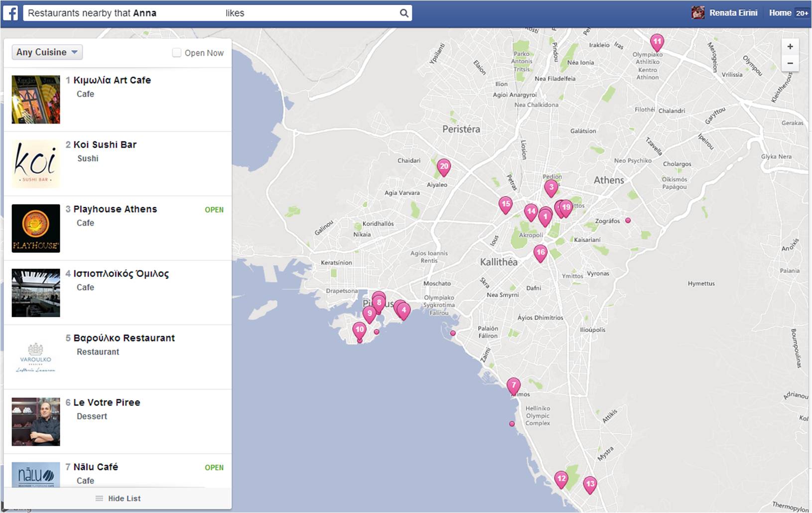The image size is (812, 513).
Task: Select map pin number 20
Action: coord(444,166)
